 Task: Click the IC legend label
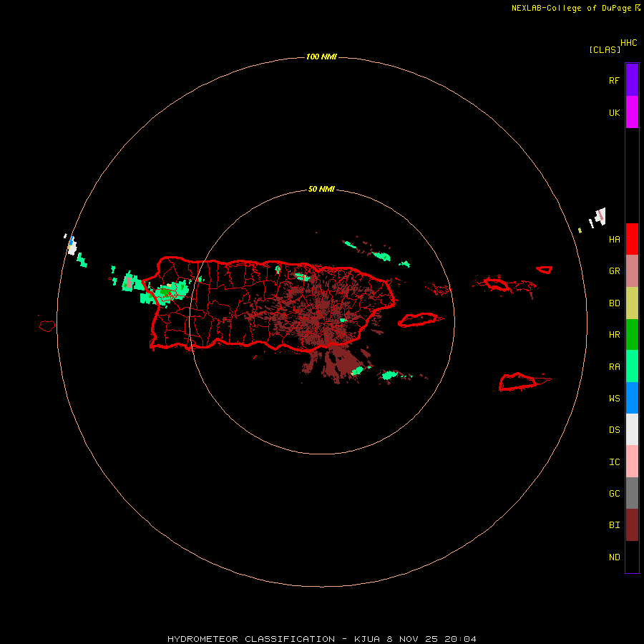(x=615, y=462)
